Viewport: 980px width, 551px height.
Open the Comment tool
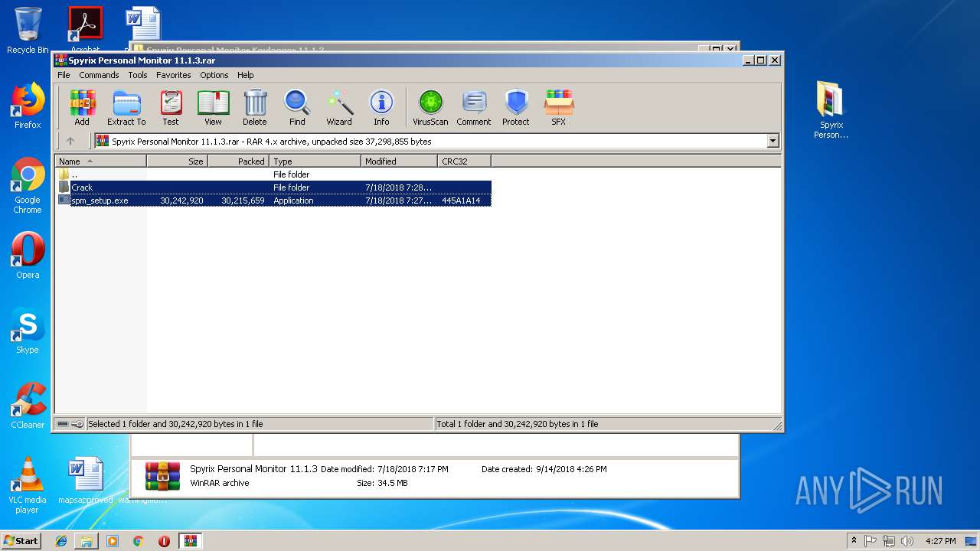[x=474, y=108]
